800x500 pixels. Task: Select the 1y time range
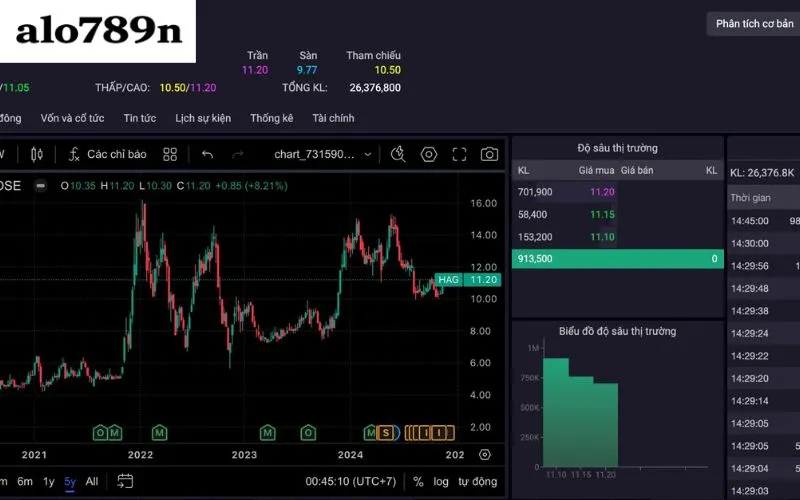[x=48, y=482]
